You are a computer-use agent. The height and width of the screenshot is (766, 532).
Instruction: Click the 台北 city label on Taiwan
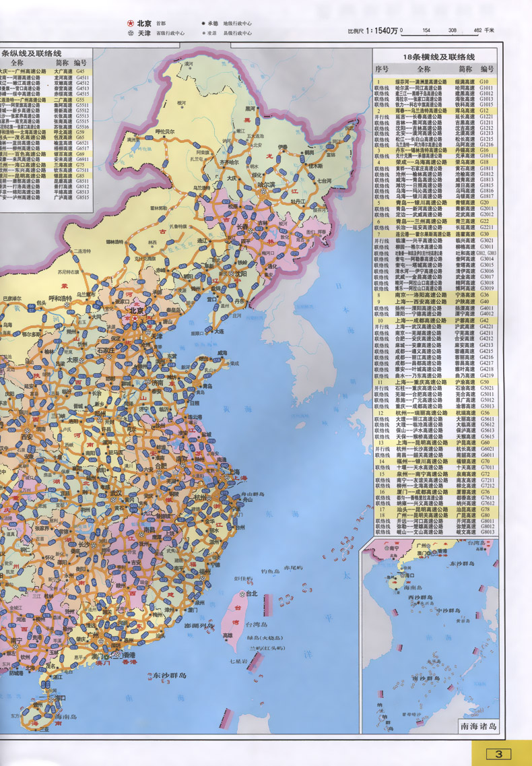click(252, 594)
